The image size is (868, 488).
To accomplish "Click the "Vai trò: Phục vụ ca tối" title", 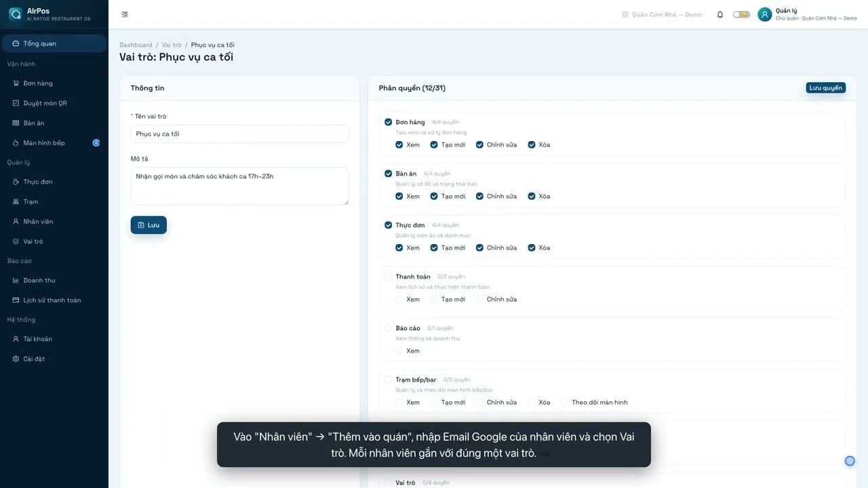I will pos(176,57).
